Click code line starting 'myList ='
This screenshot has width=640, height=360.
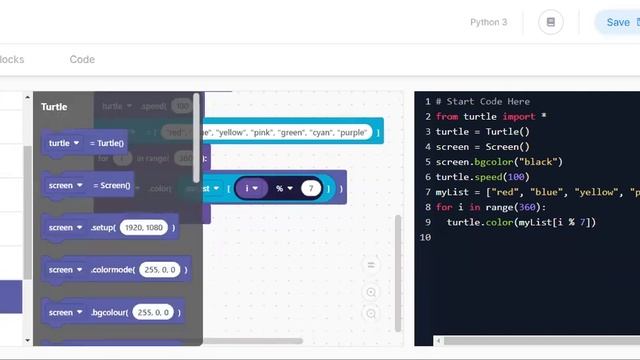coord(538,192)
